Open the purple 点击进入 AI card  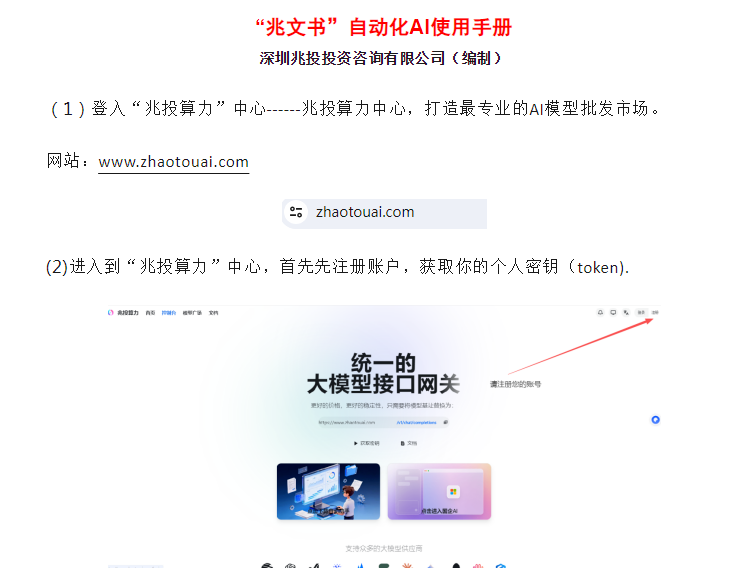tap(439, 491)
